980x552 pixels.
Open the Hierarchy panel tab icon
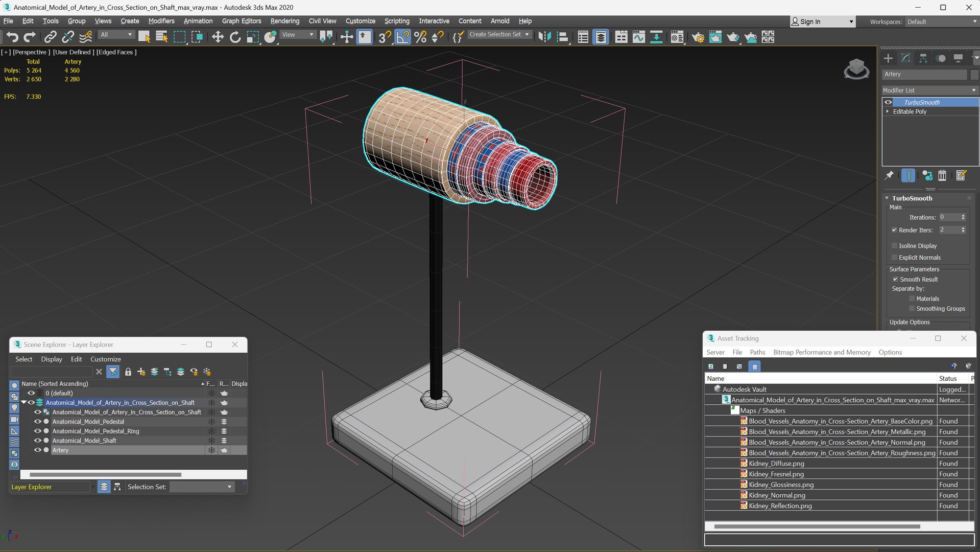click(x=923, y=58)
